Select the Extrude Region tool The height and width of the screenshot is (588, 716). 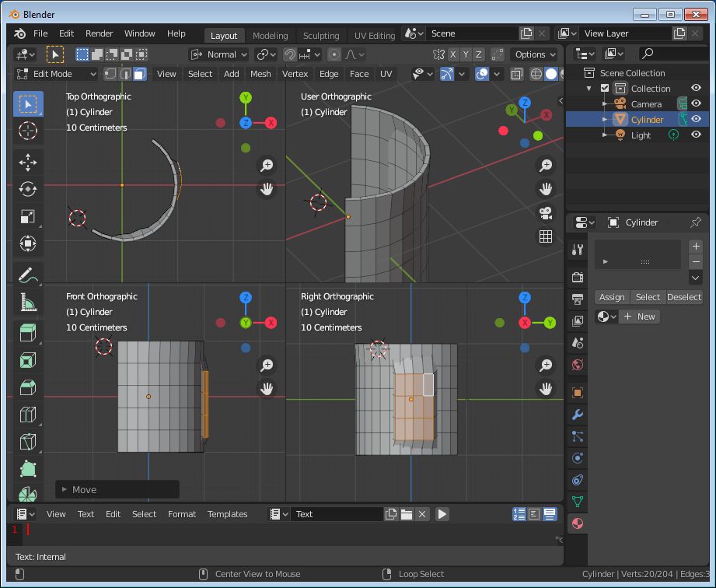28,333
